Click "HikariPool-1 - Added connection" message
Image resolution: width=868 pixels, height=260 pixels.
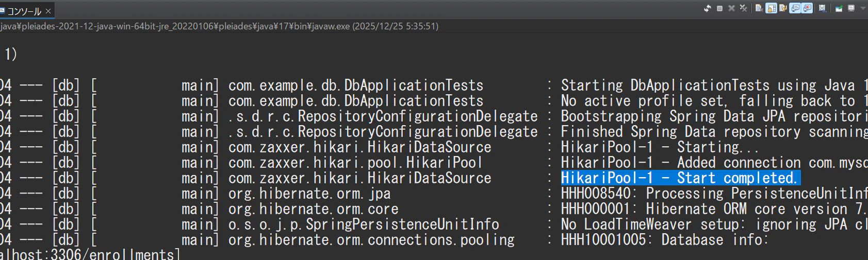[x=714, y=163]
